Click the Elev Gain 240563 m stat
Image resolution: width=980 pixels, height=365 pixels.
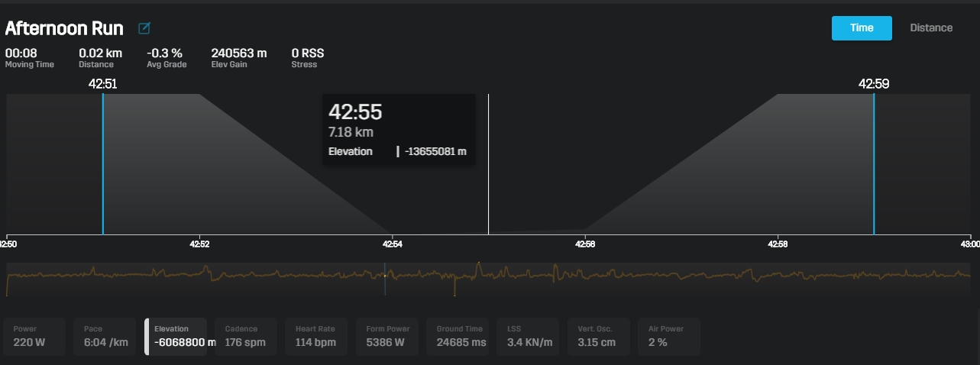click(238, 57)
